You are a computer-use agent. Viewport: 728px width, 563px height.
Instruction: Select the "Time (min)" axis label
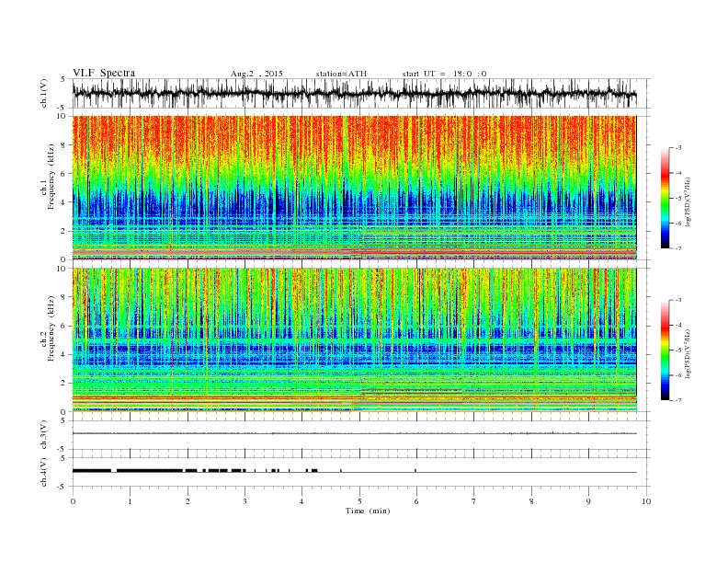coord(368,511)
